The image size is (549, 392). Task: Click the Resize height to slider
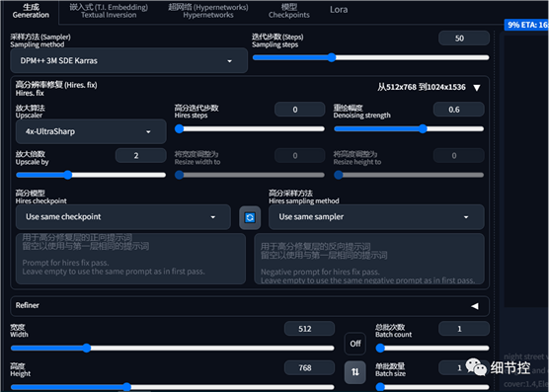coord(409,175)
